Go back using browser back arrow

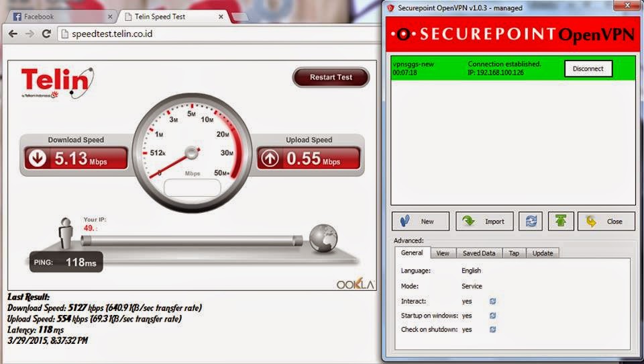point(13,34)
